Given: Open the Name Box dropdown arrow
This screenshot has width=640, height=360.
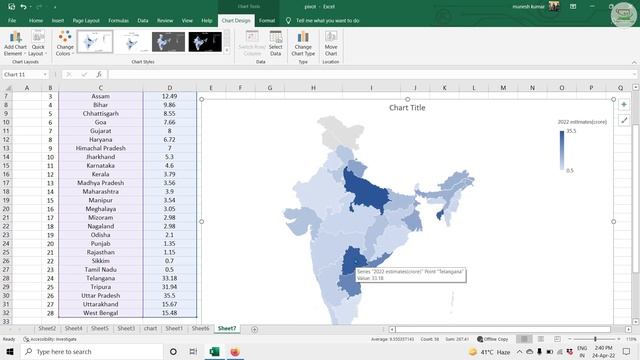Looking at the screenshot, I should coord(44,74).
